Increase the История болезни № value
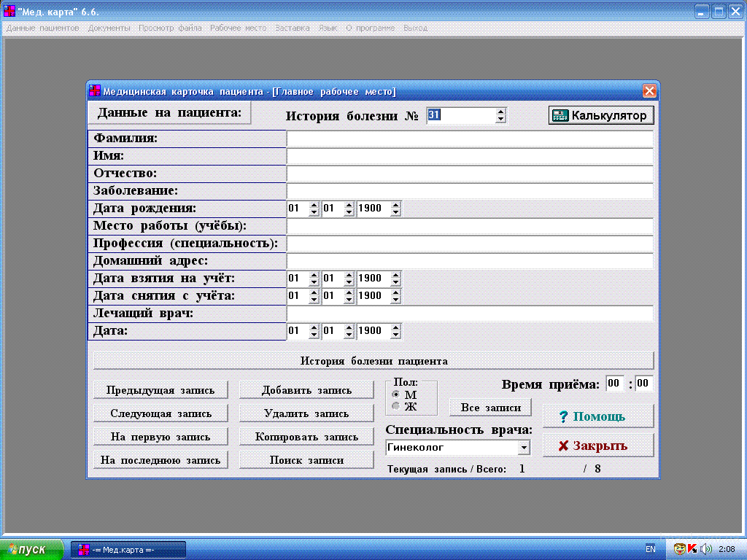 (x=500, y=112)
